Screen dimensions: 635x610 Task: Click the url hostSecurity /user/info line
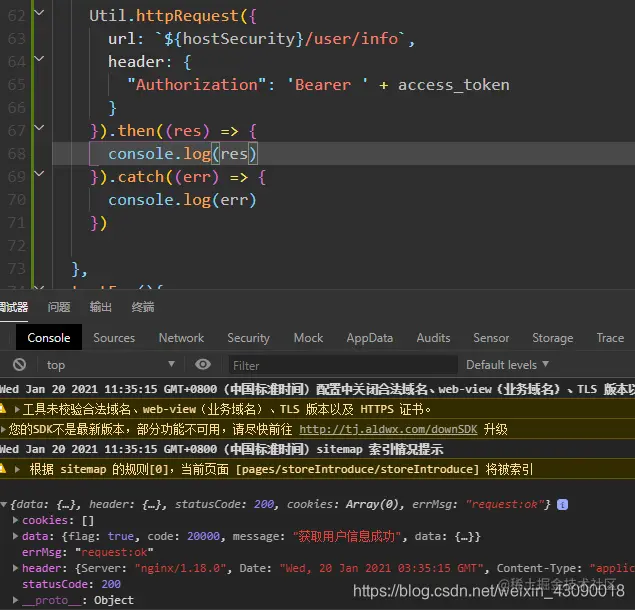(262, 38)
